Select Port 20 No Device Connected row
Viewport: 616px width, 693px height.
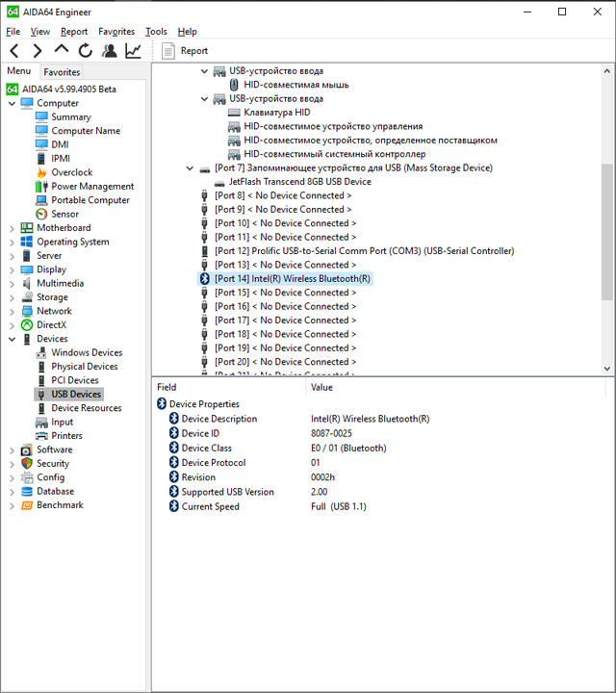285,362
